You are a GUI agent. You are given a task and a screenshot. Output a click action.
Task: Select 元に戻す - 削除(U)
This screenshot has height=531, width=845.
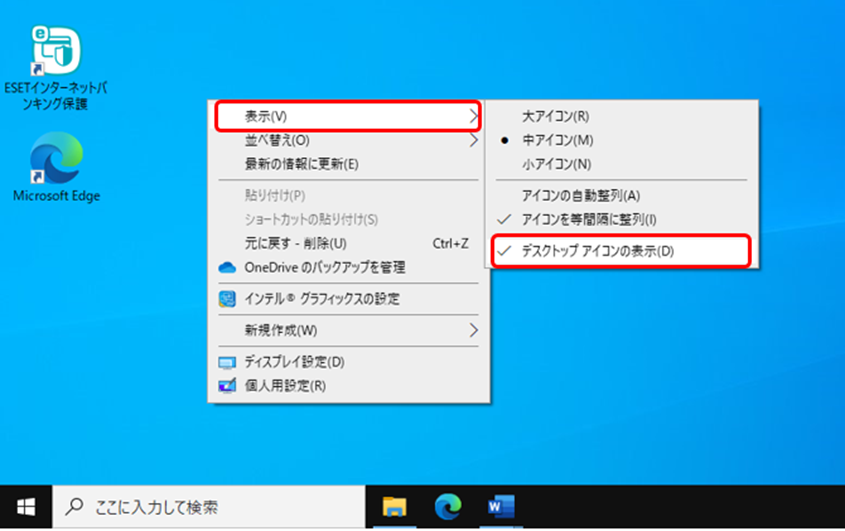(x=349, y=243)
